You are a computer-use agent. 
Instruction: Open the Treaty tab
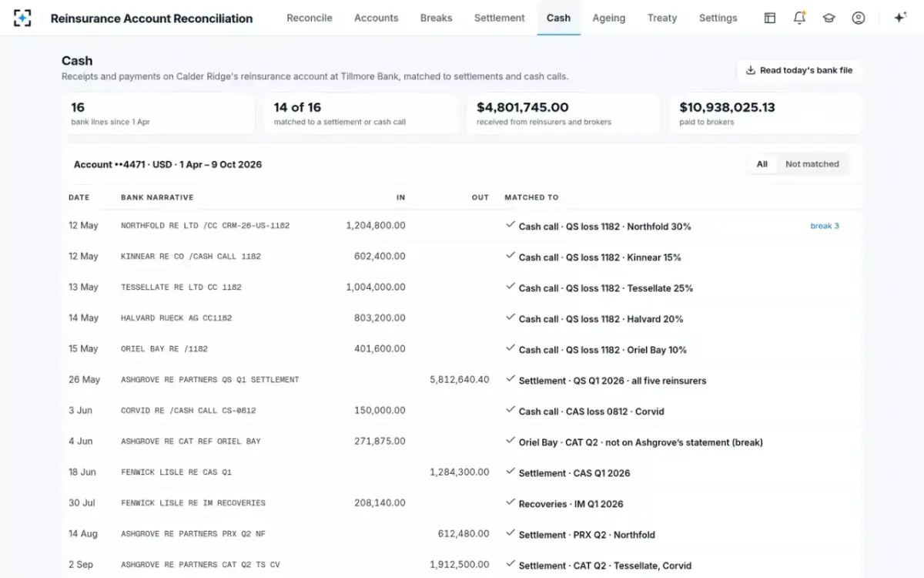[662, 18]
